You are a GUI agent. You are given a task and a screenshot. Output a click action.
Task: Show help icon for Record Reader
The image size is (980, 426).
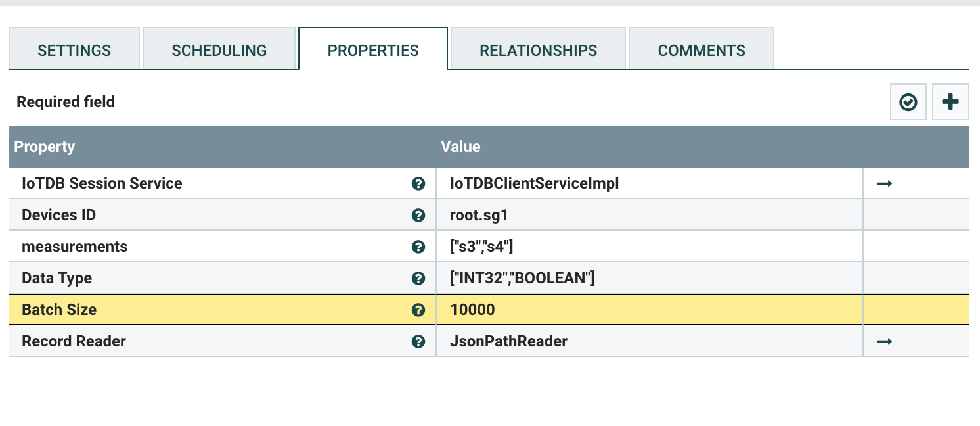pos(418,341)
